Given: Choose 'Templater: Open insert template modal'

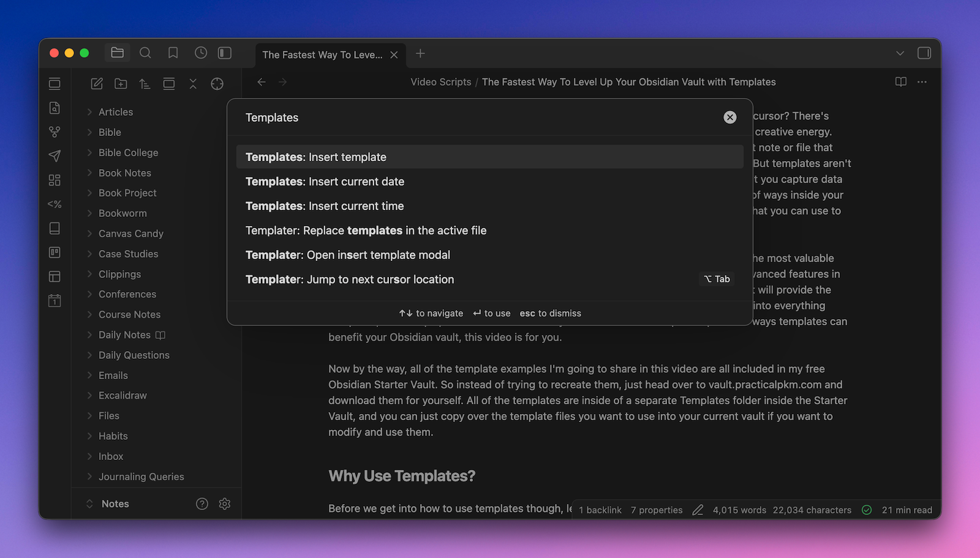Looking at the screenshot, I should click(347, 255).
